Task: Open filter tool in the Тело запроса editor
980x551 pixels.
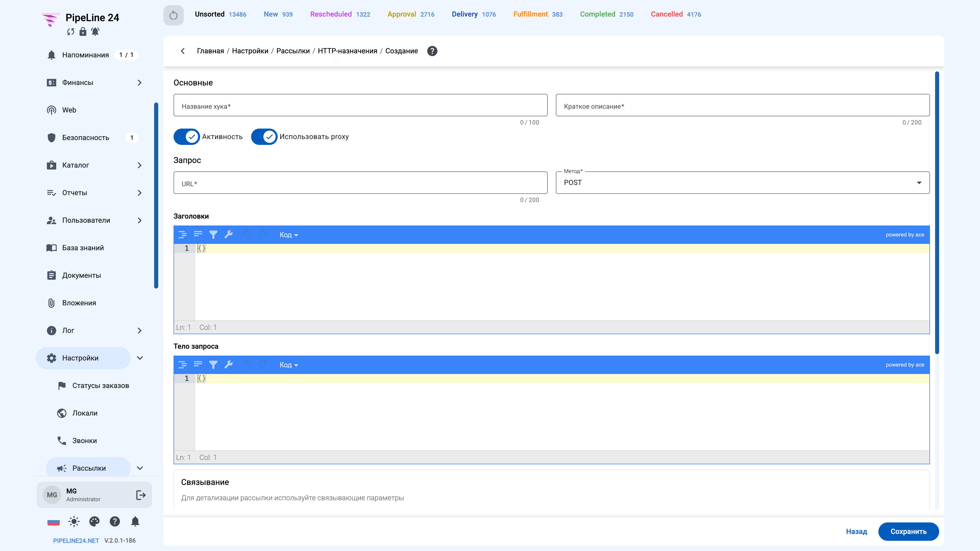Action: pos(213,365)
